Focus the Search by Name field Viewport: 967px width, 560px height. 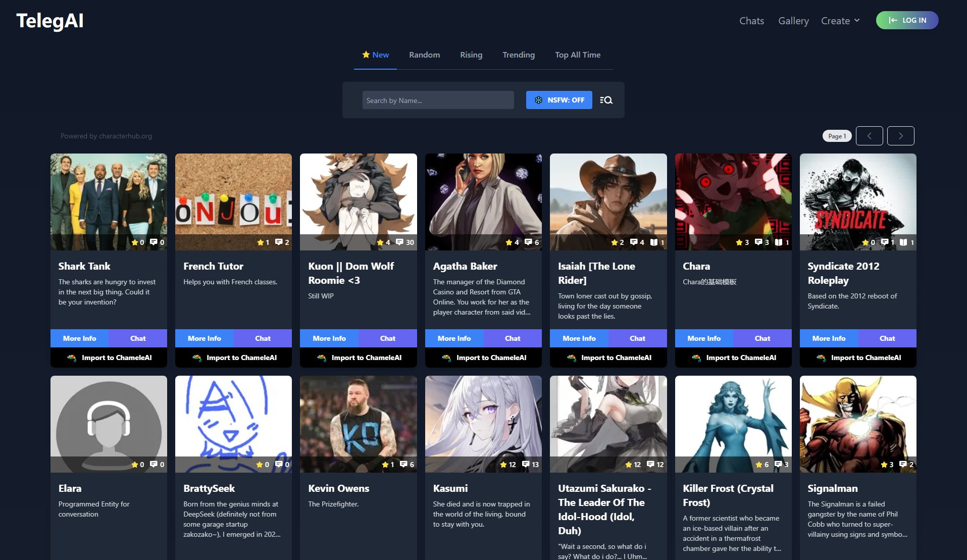tap(438, 100)
